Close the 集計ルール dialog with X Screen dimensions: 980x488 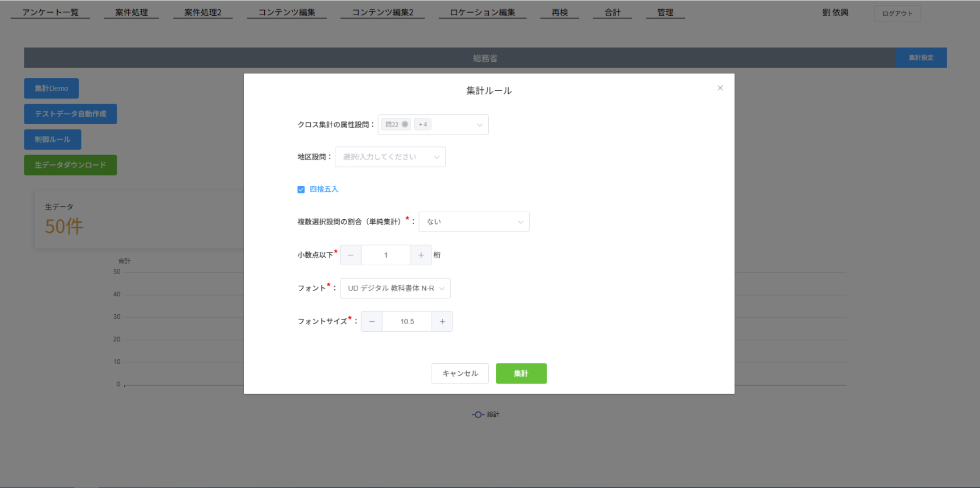(x=720, y=88)
